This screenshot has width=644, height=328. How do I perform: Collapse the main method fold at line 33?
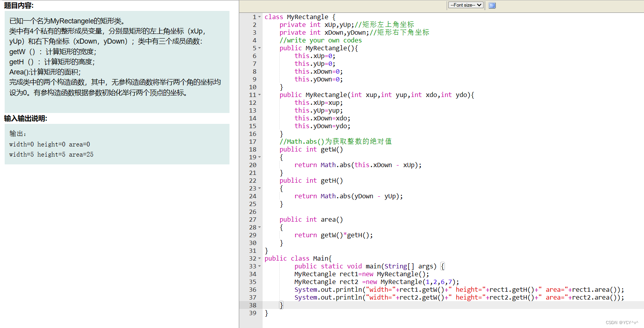pos(259,266)
